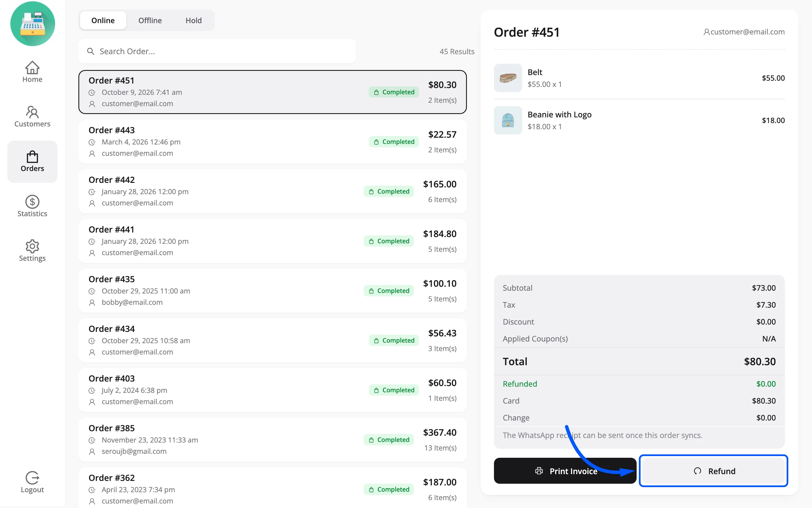The image size is (812, 508).
Task: Click the user icon beside customer email header
Action: 706,32
